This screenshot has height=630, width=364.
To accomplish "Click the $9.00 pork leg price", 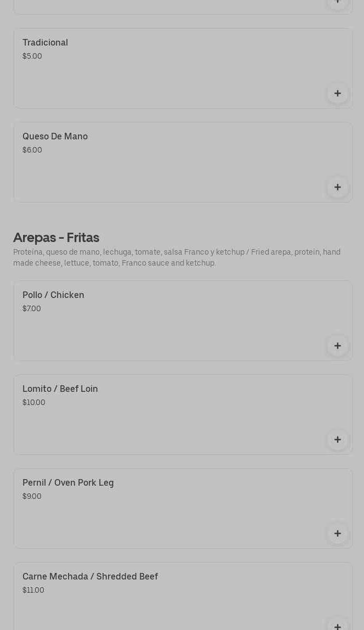I will pos(32,497).
